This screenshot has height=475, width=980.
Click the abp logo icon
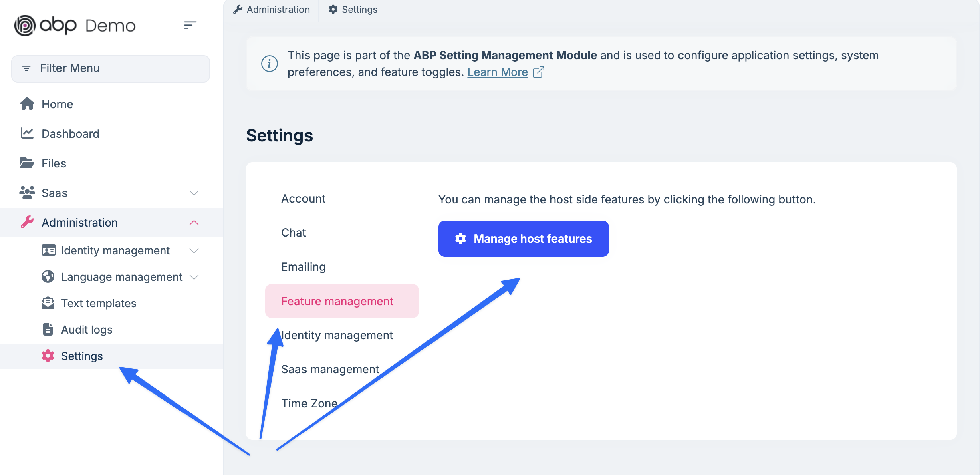tap(25, 26)
